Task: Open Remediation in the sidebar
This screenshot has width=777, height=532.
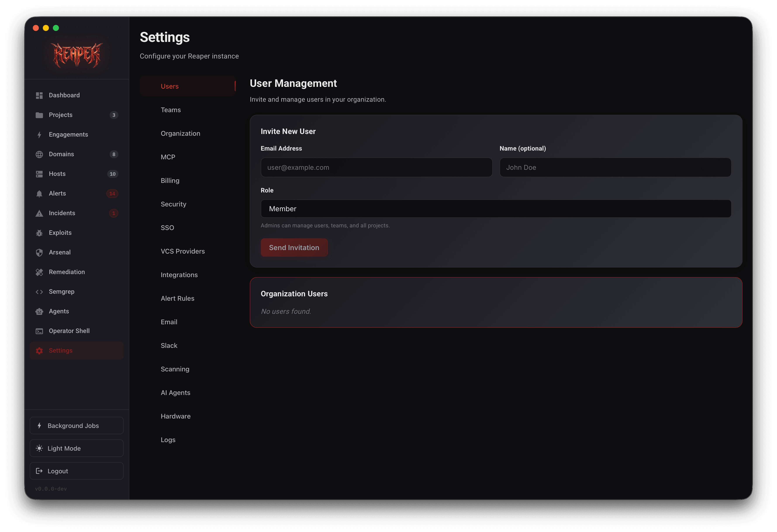Action: pyautogui.click(x=77, y=272)
